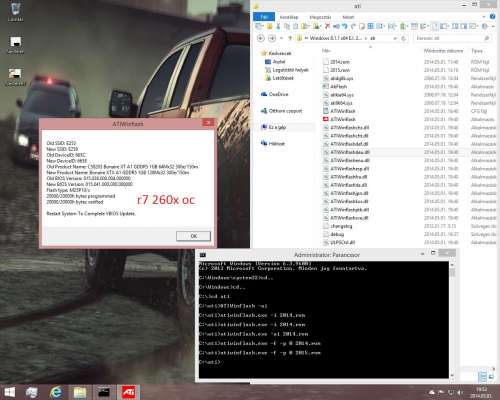Go back with Explorer's Back arrow
Image resolution: width=500 pixels, height=400 pixels.
(x=261, y=38)
